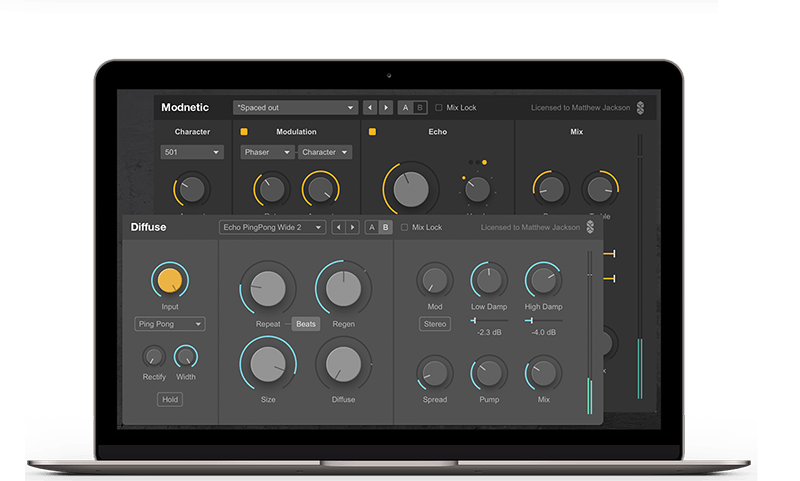Screen dimensions: 800x481
Task: Enable Mix Lock checkbox in Modnetic
Action: coord(438,108)
